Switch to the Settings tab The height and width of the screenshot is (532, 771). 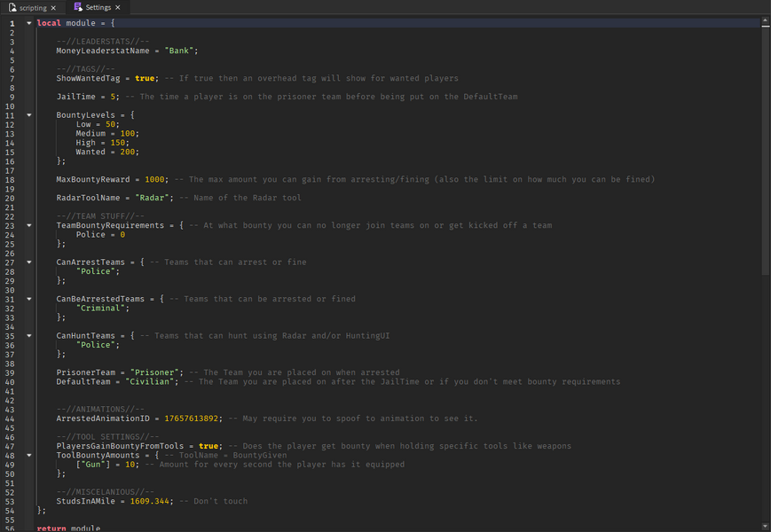point(98,7)
